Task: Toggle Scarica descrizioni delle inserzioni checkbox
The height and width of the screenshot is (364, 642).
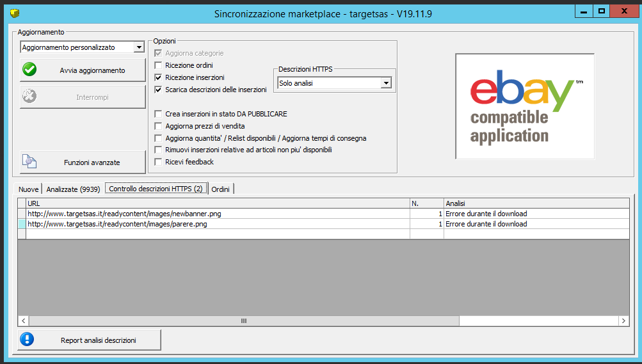Action: [158, 90]
